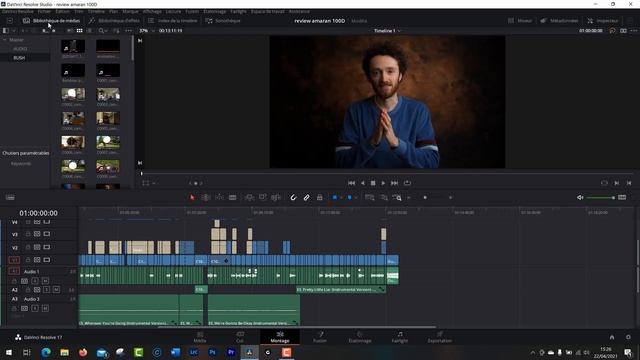Disable video track V2 visibility

(x=47, y=247)
